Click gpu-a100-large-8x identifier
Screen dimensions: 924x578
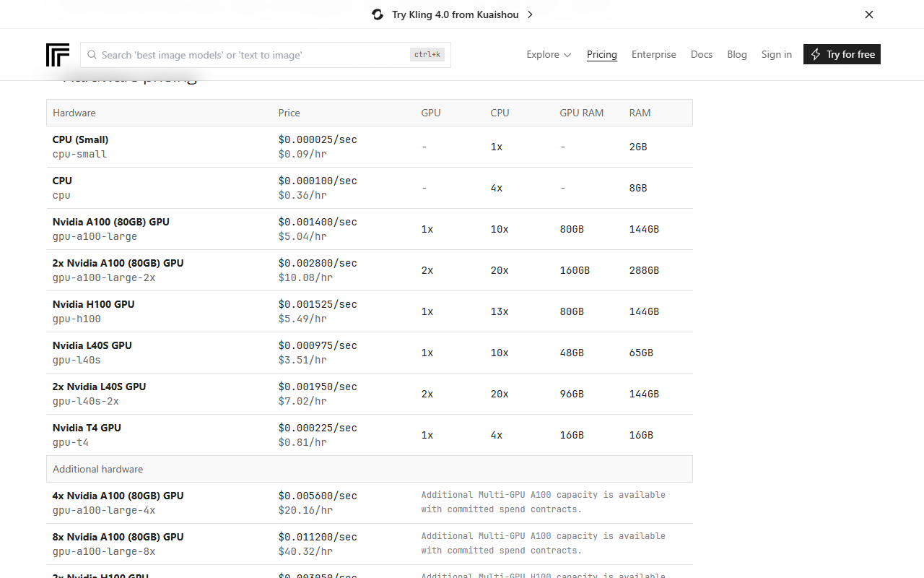pyautogui.click(x=104, y=551)
